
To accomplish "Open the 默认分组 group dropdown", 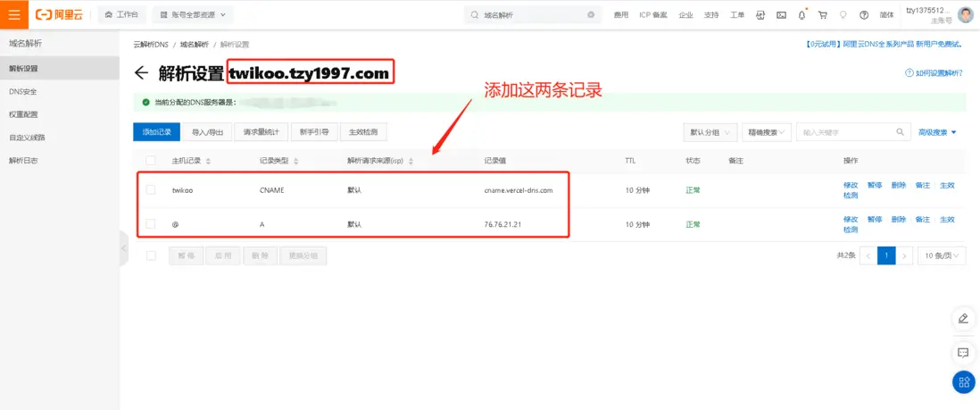I will coord(710,132).
